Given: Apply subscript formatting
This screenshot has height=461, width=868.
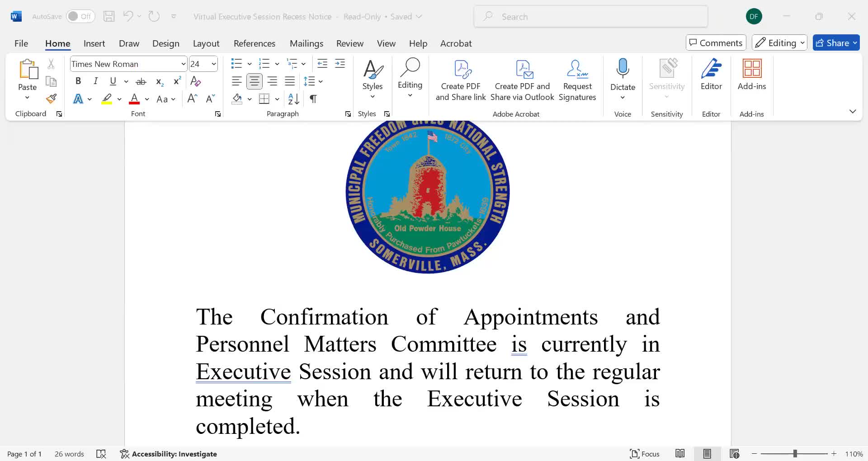Looking at the screenshot, I should [x=160, y=81].
